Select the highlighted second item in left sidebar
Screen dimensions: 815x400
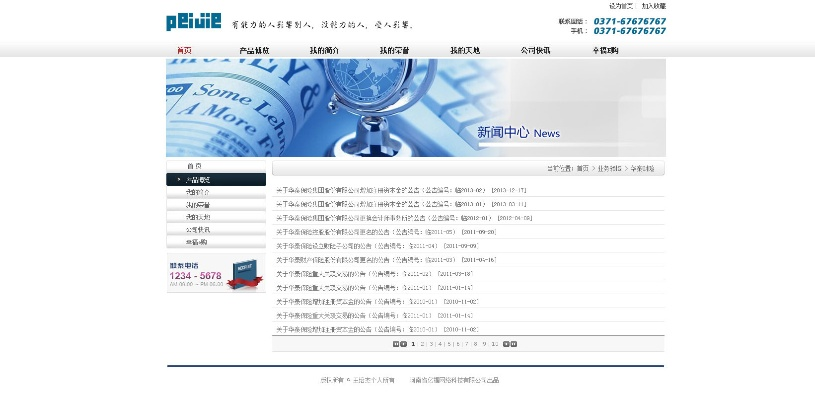tap(216, 179)
